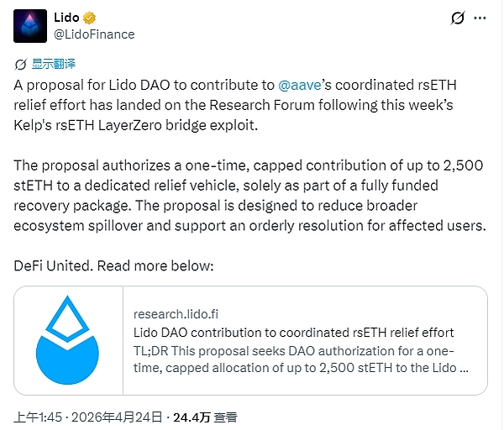Open the Grok icon on the post
This screenshot has height=430, width=504.
tap(459, 18)
